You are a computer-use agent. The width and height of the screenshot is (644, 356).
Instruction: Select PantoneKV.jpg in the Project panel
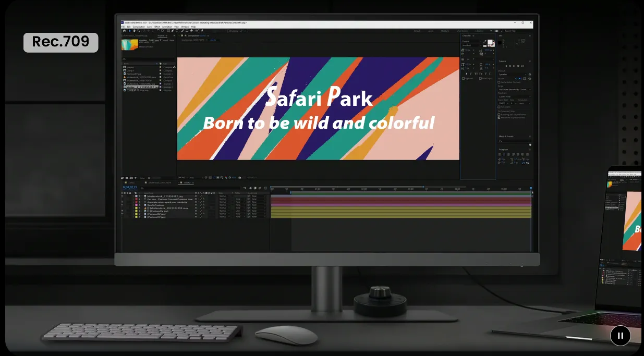coord(134,73)
